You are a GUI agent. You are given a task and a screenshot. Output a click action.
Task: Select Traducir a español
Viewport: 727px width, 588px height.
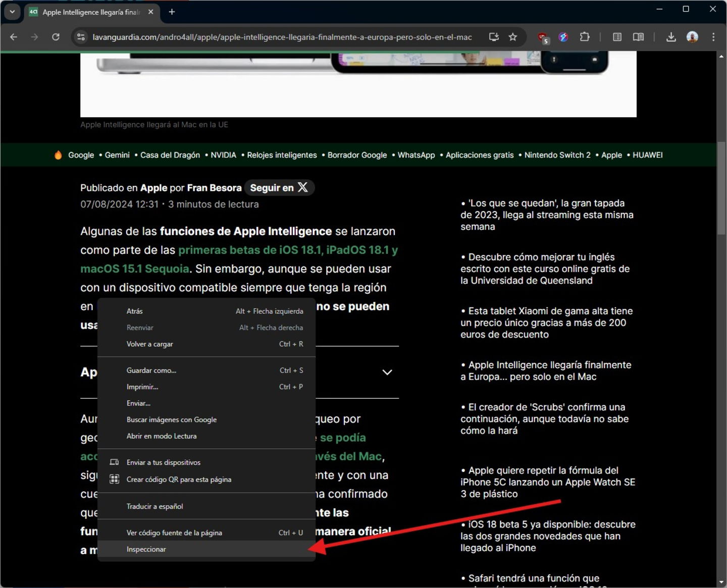tap(206, 506)
